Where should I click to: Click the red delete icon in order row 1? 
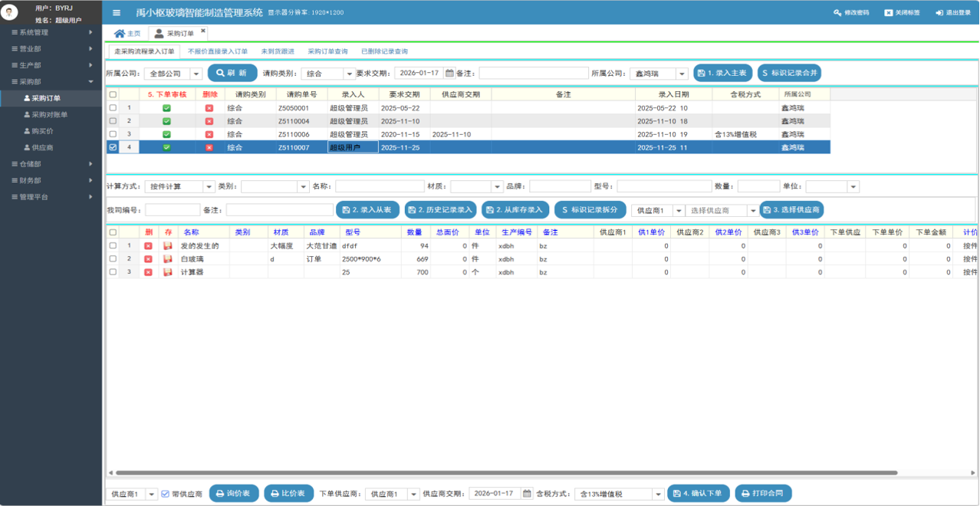(209, 108)
